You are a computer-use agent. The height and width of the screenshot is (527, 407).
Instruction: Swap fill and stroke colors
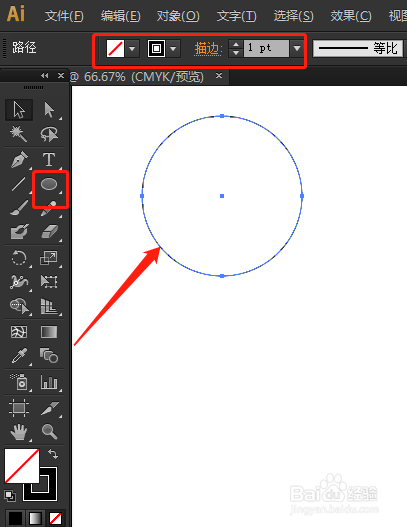click(x=53, y=454)
